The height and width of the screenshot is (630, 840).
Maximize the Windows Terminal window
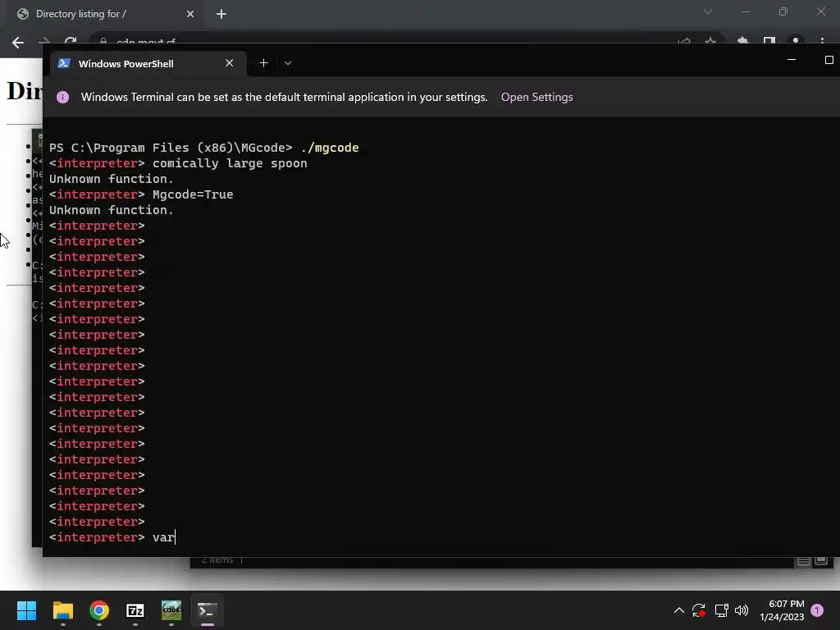[x=829, y=60]
